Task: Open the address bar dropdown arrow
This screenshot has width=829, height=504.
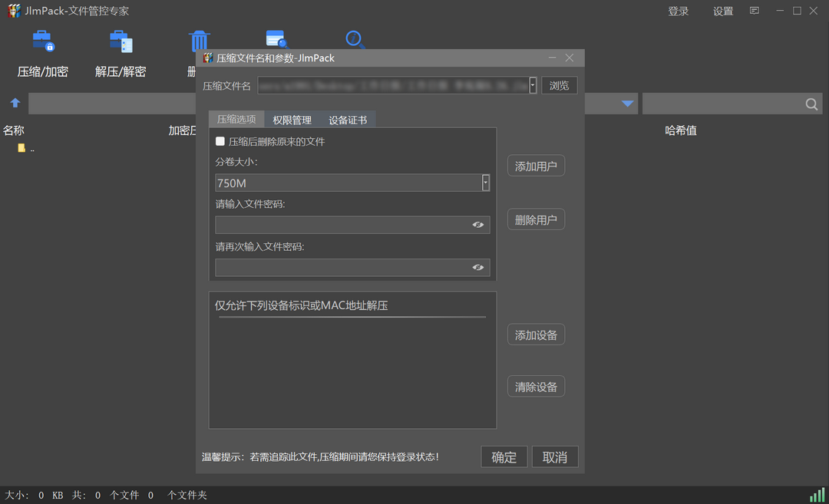Action: (x=627, y=103)
